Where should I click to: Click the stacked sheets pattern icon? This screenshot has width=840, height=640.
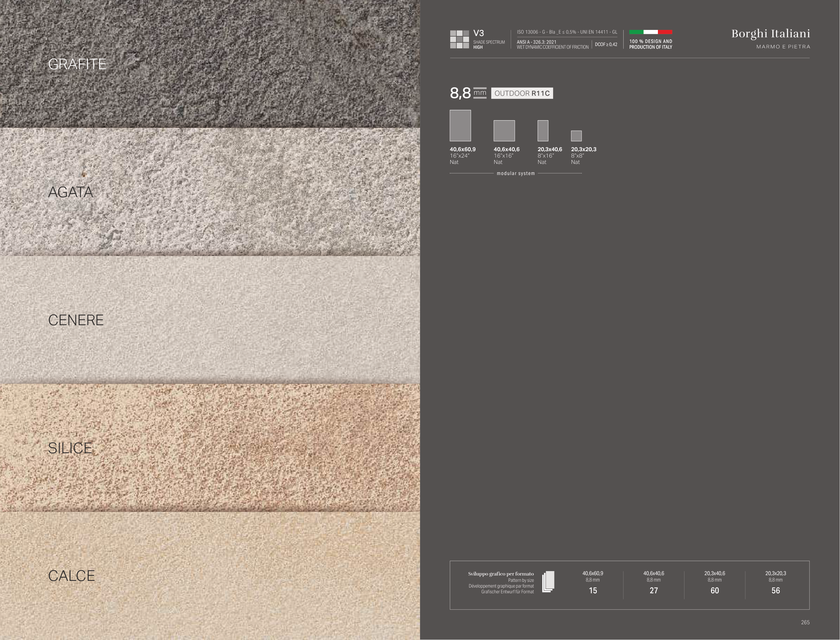(548, 582)
